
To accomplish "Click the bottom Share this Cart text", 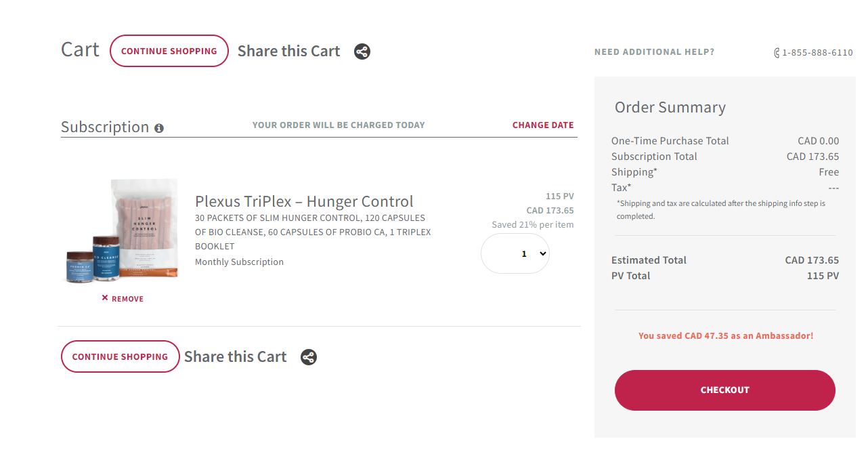I will point(235,357).
